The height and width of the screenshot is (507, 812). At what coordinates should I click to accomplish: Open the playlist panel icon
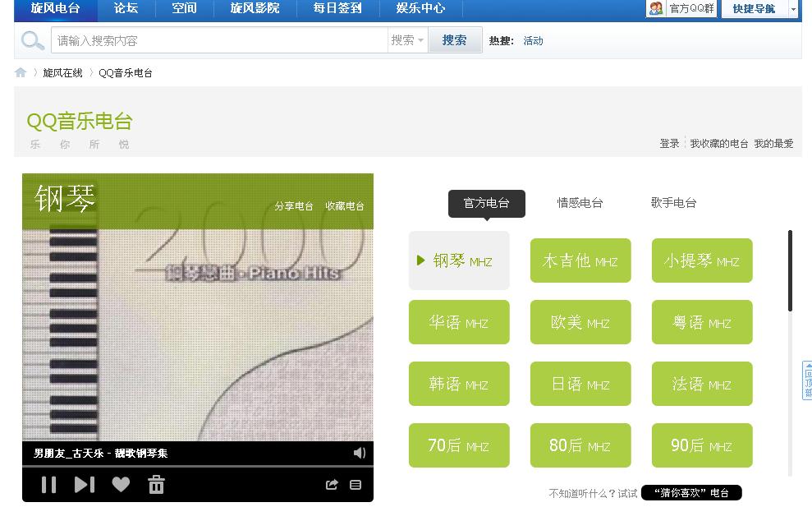click(355, 485)
